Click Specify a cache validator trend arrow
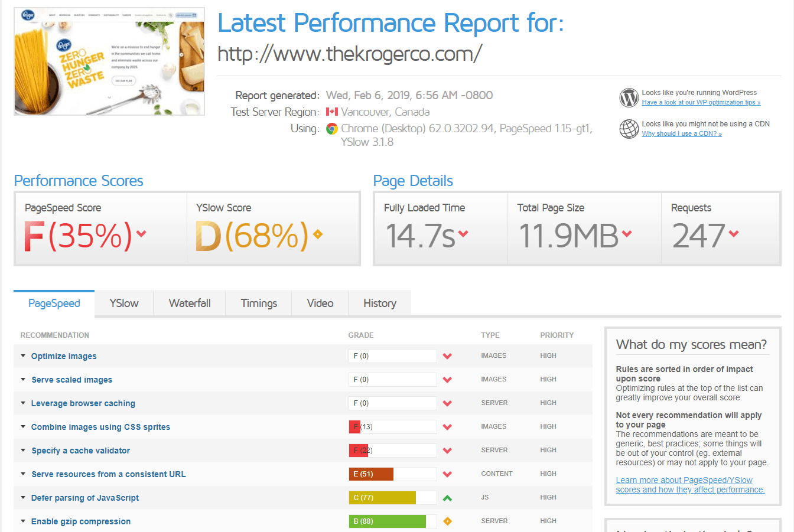Image resolution: width=794 pixels, height=532 pixels. pyautogui.click(x=447, y=451)
